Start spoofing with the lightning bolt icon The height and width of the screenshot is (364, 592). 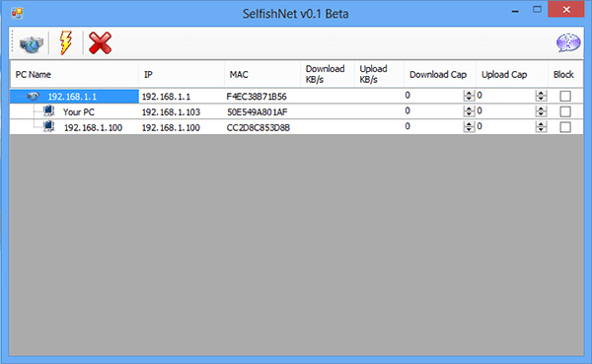coord(66,43)
